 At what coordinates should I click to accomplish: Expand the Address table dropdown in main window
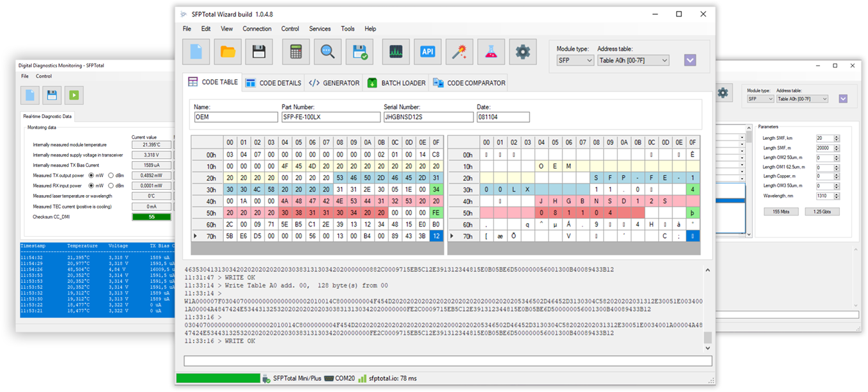(x=633, y=60)
